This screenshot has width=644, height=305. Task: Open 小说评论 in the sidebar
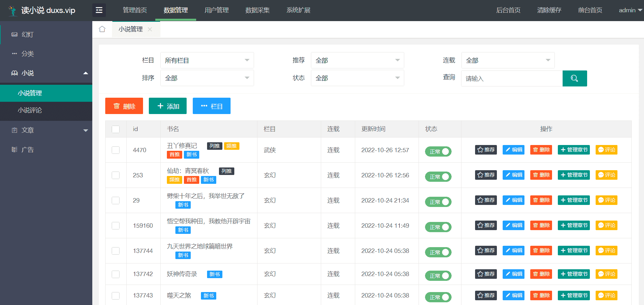point(30,110)
